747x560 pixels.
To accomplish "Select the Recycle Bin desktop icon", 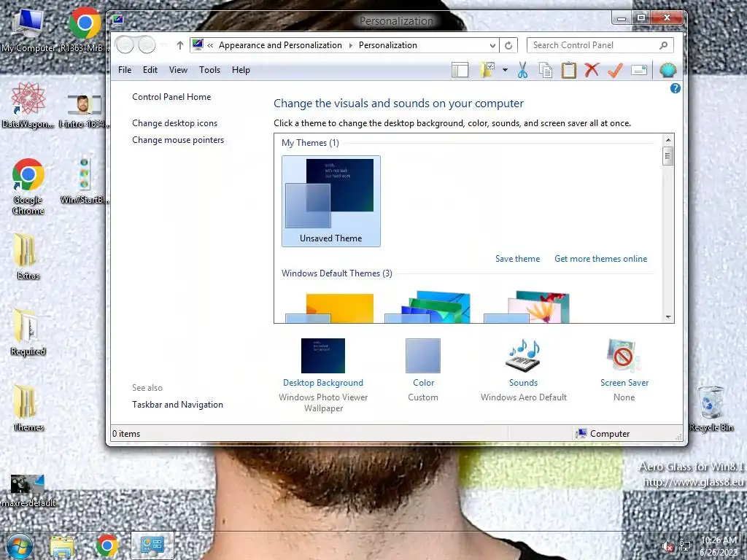I will (711, 409).
